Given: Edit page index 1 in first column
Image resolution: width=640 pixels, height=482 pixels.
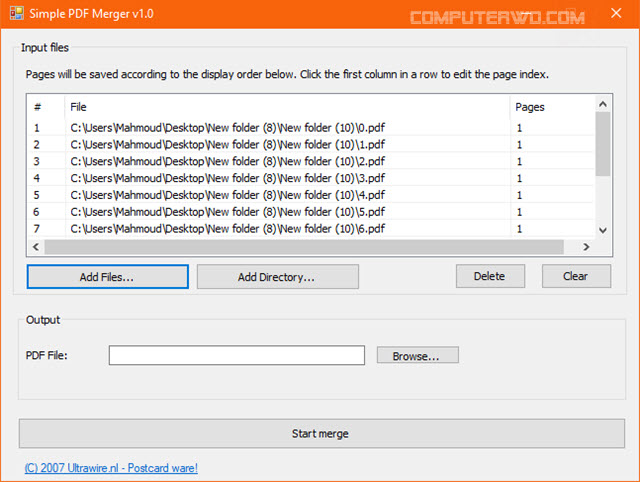Looking at the screenshot, I should pos(37,128).
